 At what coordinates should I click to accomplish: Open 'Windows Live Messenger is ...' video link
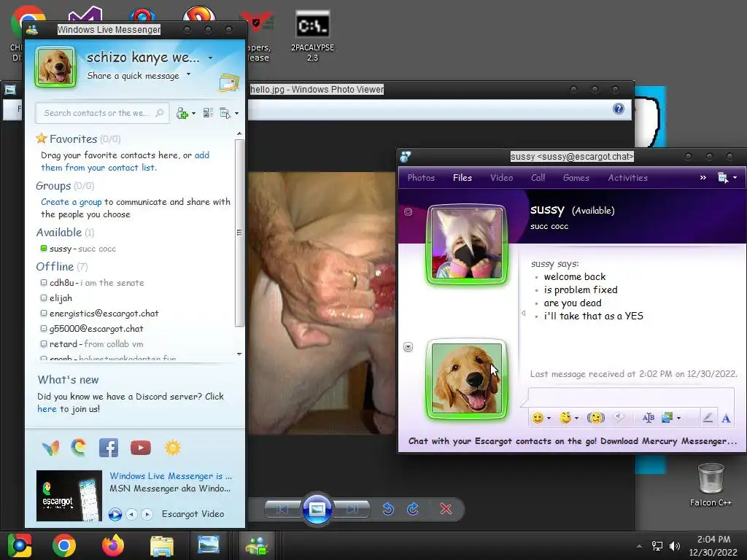[171, 476]
